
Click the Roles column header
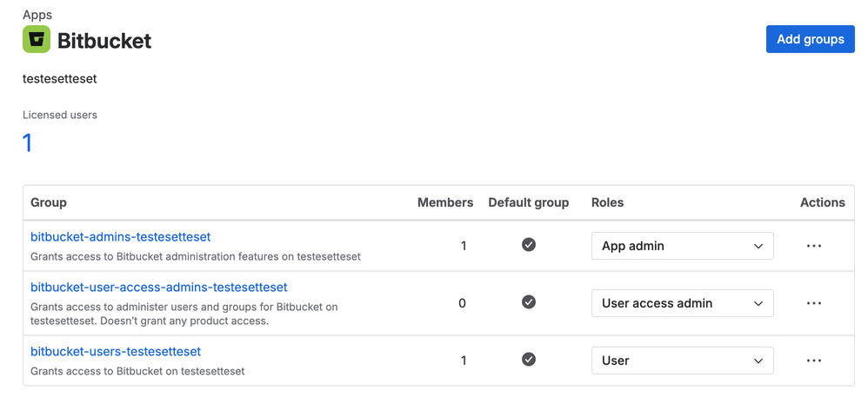pyautogui.click(x=607, y=202)
